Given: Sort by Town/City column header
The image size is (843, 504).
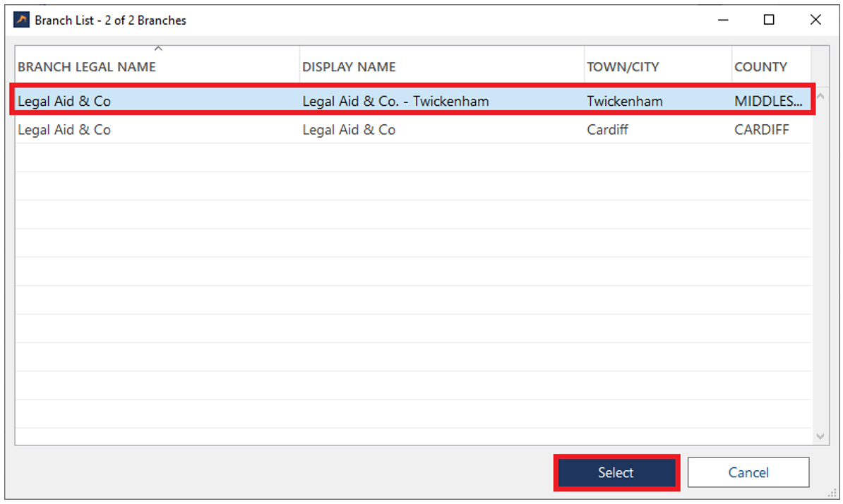Looking at the screenshot, I should (623, 67).
